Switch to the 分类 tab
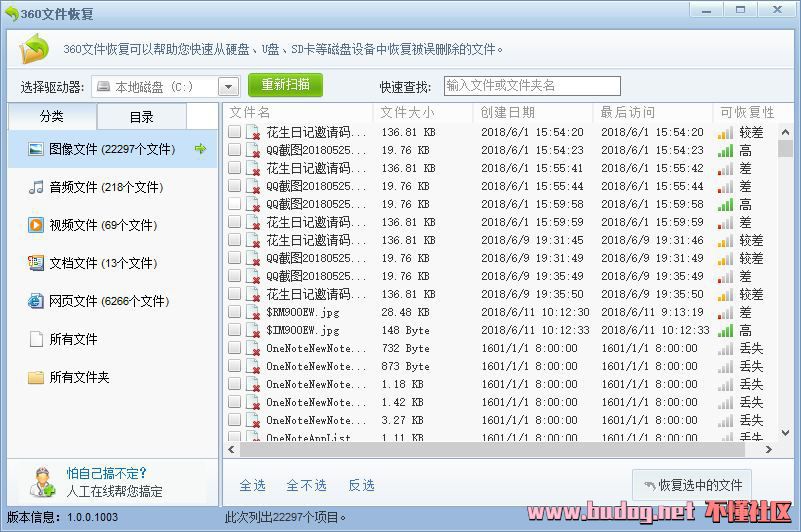Screen dimensions: 801x532 tap(52, 117)
